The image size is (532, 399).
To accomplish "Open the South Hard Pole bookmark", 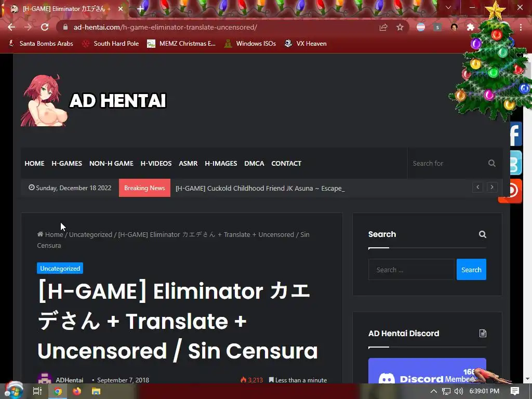I will 111,44.
